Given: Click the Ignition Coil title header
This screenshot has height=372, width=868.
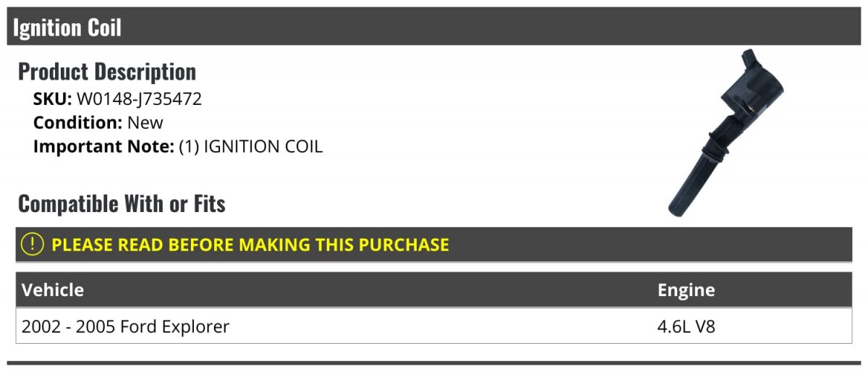Looking at the screenshot, I should tap(67, 28).
